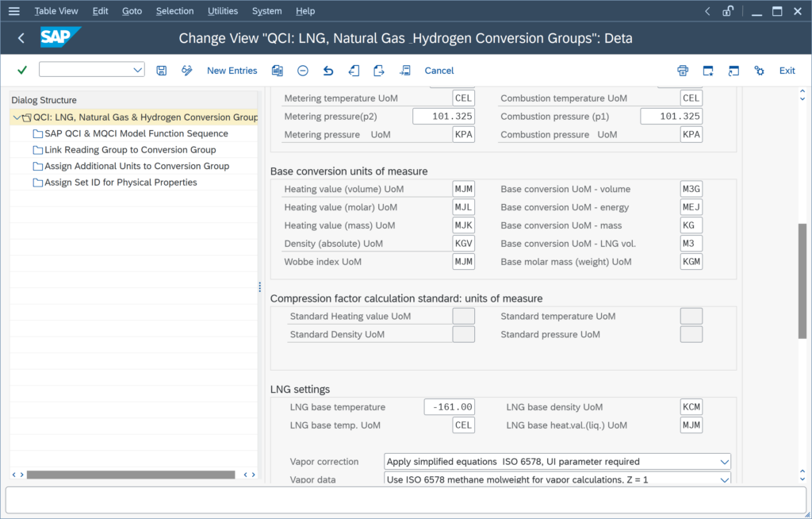This screenshot has height=519, width=812.
Task: Click the Combustion temperature UoM field
Action: (691, 98)
